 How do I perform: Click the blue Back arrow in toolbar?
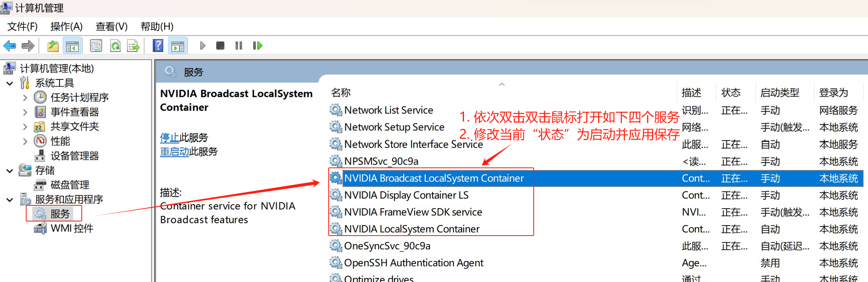(10, 46)
